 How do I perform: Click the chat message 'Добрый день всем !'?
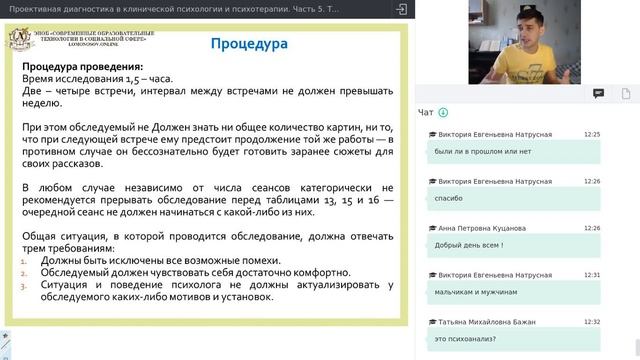513,246
